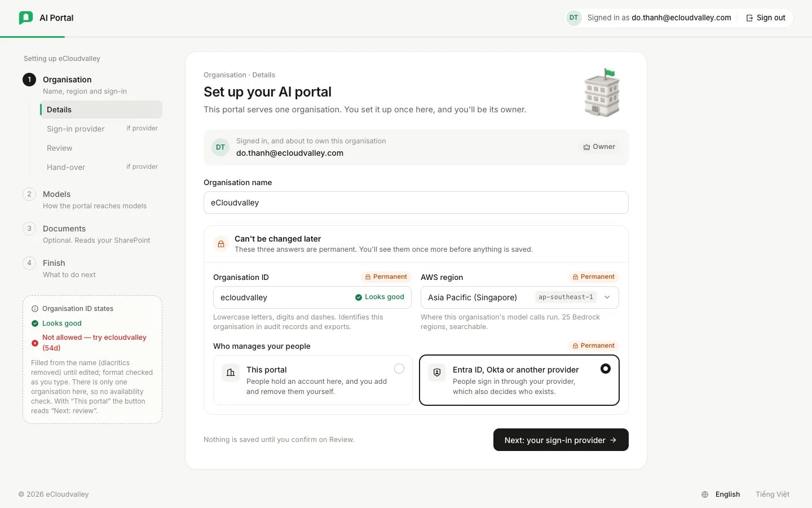The image size is (812, 508).
Task: Click the building icon on This portal card
Action: click(231, 373)
